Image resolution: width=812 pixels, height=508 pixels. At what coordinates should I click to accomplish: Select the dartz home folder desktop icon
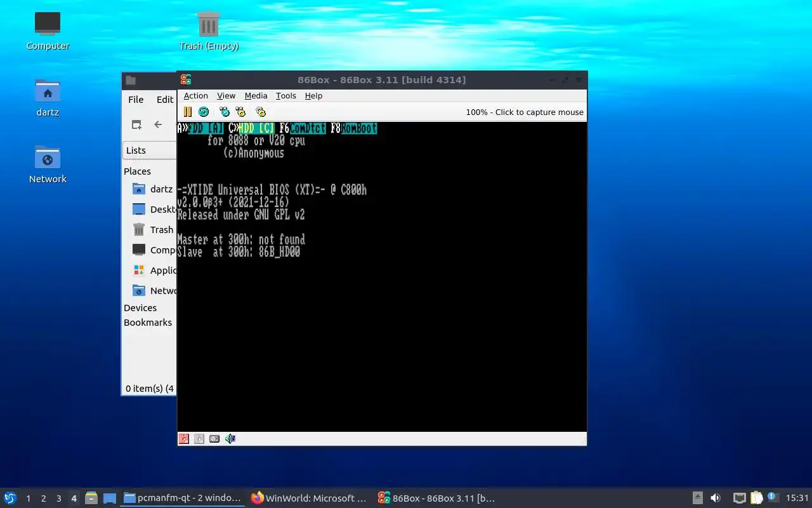[x=48, y=98]
